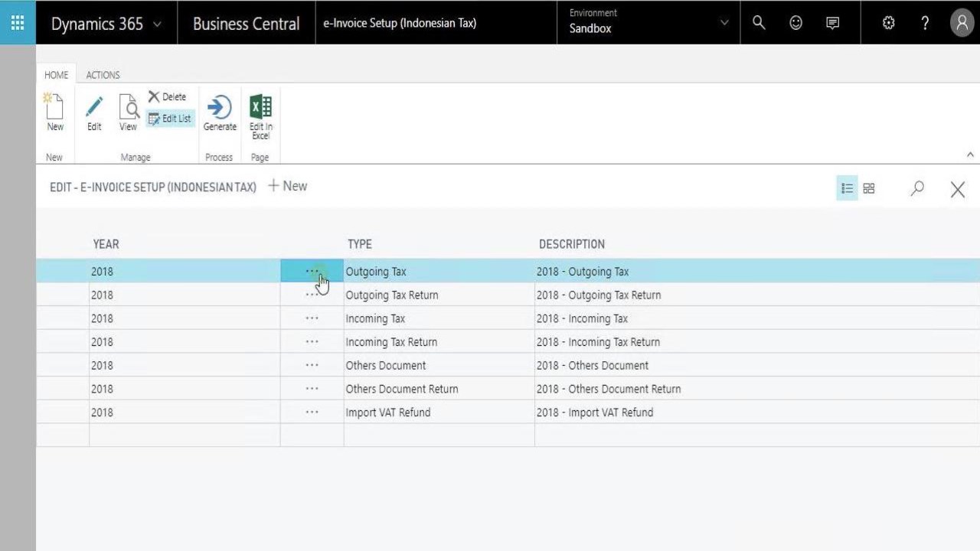Sort by the TYPE column header
980x551 pixels.
click(360, 244)
